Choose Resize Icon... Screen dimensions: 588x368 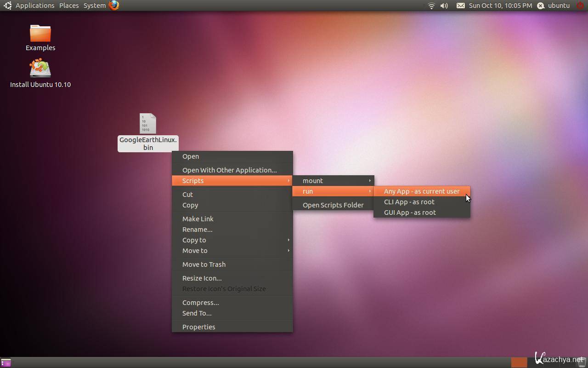[x=232, y=278]
